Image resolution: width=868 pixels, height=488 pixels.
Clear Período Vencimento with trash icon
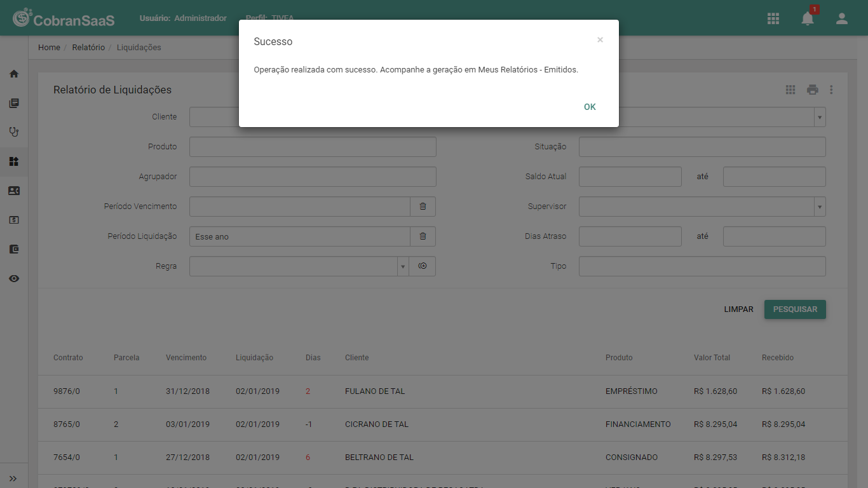pyautogui.click(x=423, y=207)
